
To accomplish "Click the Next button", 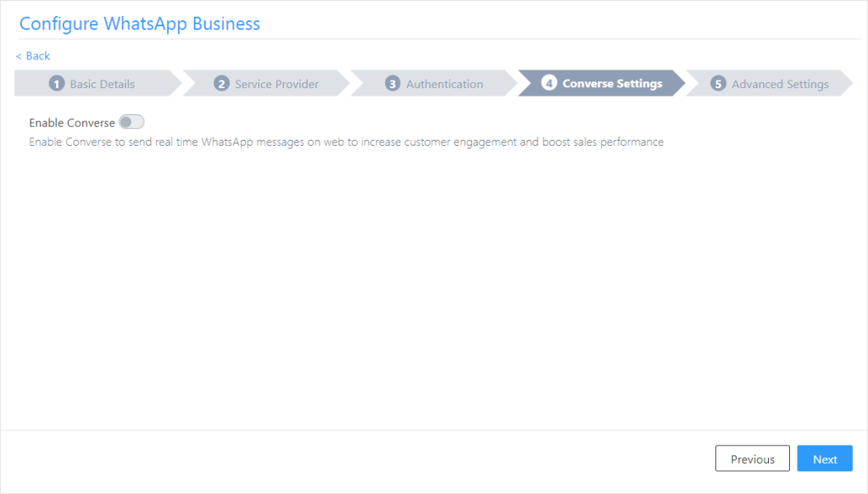I will tap(824, 458).
